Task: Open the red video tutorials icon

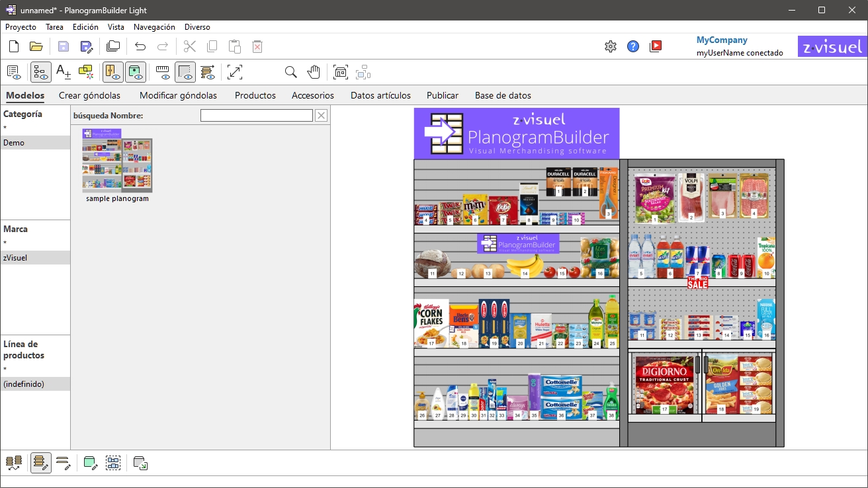Action: [x=656, y=46]
